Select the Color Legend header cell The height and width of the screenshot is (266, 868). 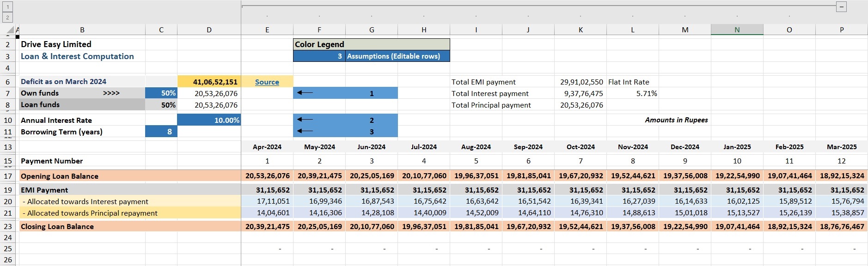pos(371,44)
